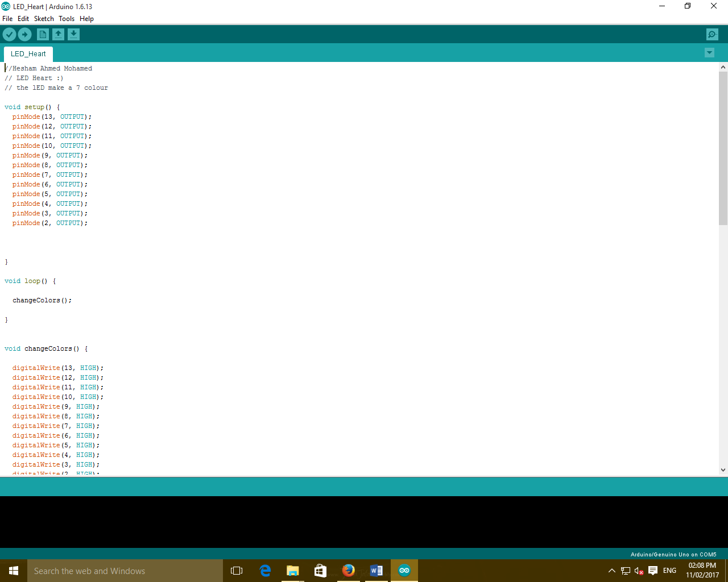728x582 pixels.
Task: Click the editor scrollbar down arrow
Action: pos(723,470)
